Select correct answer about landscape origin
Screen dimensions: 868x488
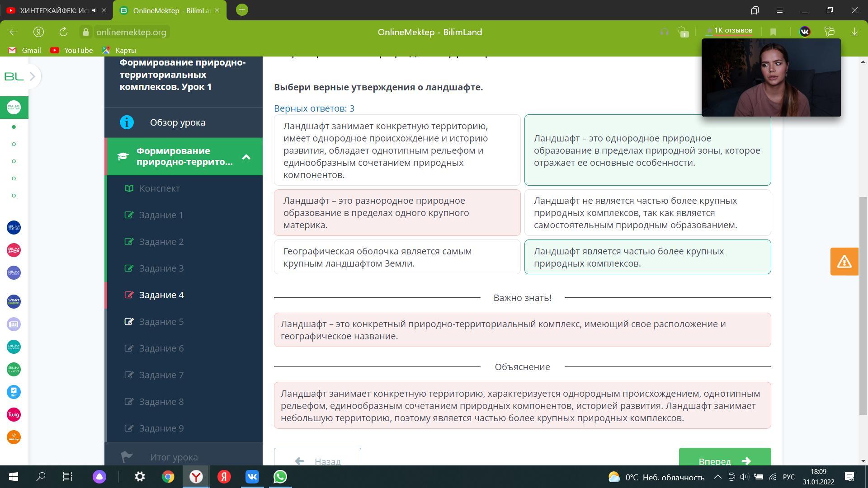tap(397, 150)
